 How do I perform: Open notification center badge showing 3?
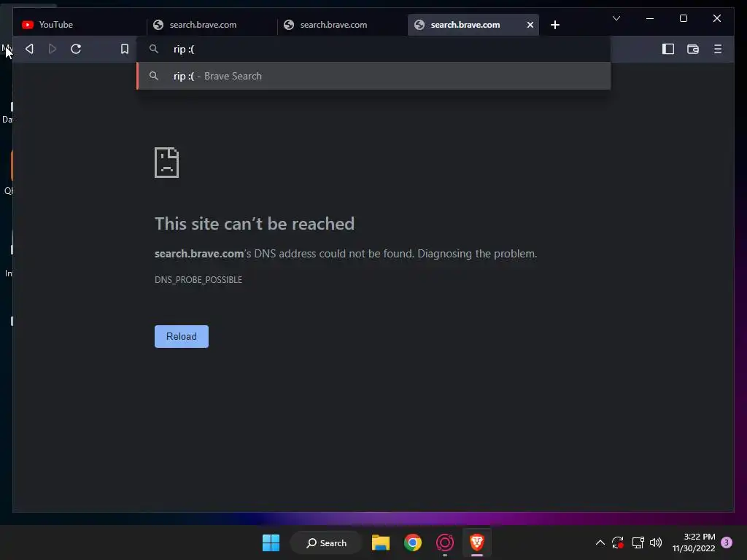[727, 542]
